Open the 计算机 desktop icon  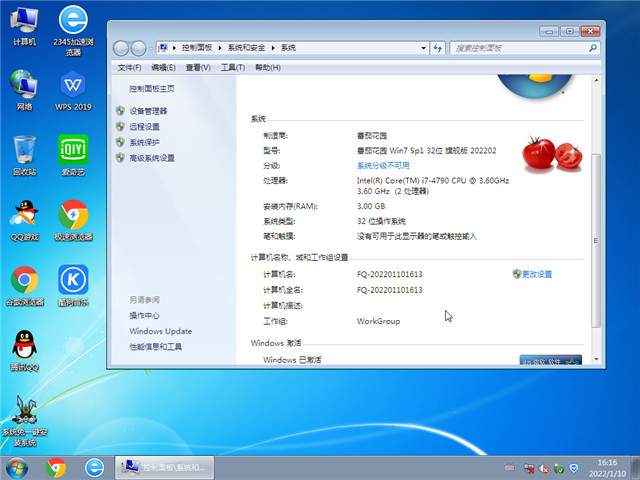click(x=24, y=26)
